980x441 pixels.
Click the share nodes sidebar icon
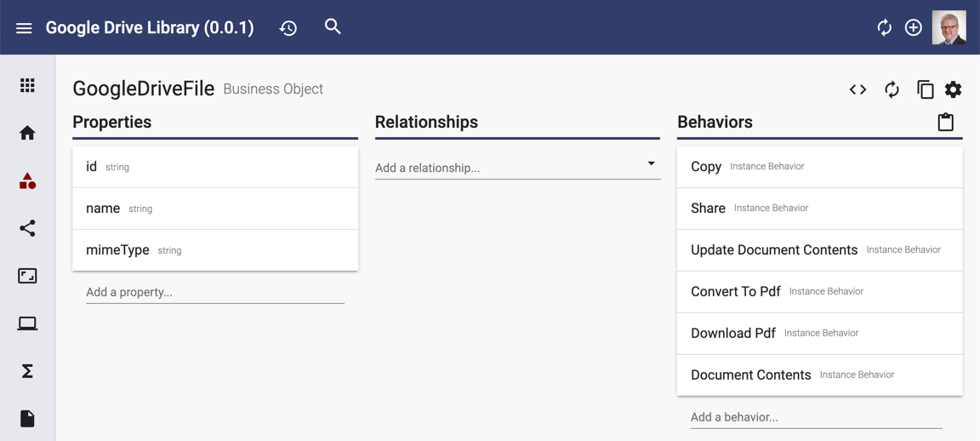click(27, 228)
